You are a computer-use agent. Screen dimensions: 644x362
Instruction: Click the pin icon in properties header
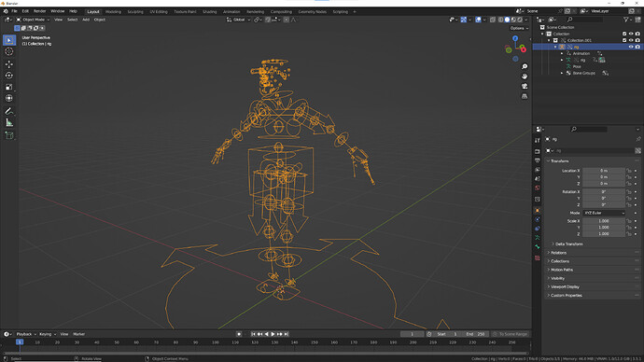[637, 139]
